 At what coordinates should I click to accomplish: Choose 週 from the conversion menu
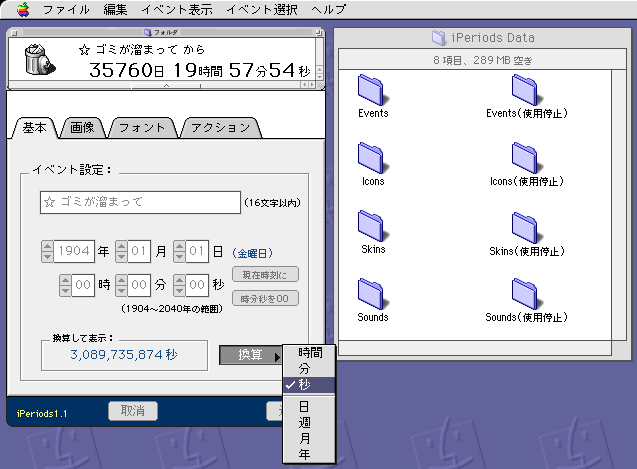click(x=309, y=423)
